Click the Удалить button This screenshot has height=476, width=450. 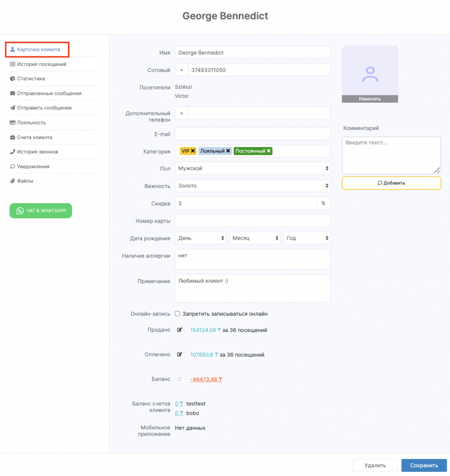click(375, 465)
